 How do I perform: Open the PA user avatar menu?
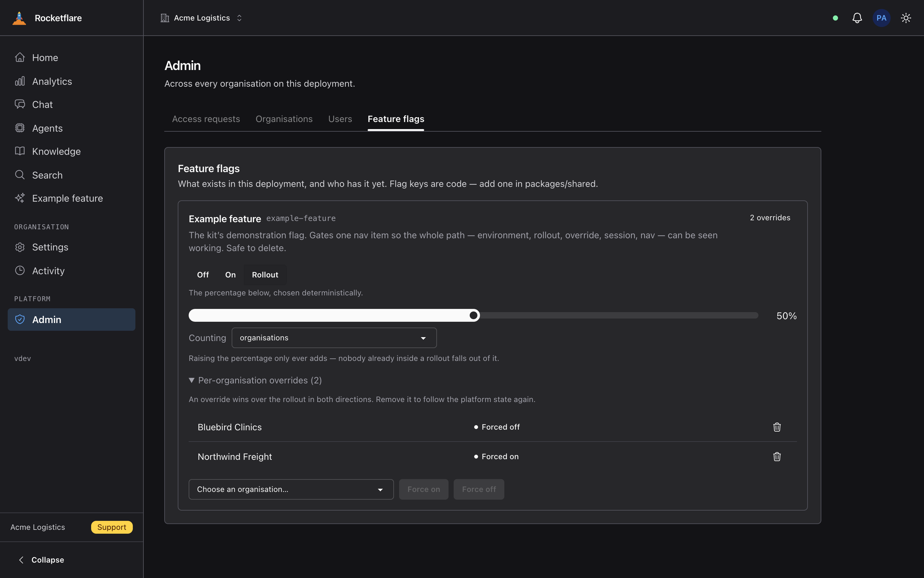881,18
